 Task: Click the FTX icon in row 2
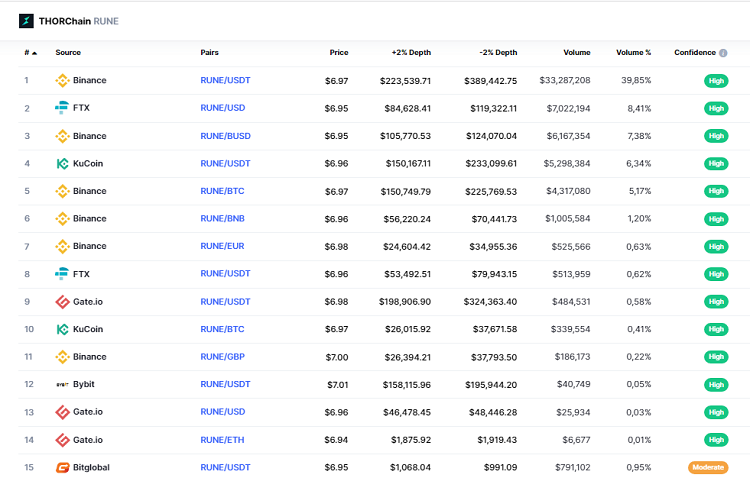pos(62,108)
